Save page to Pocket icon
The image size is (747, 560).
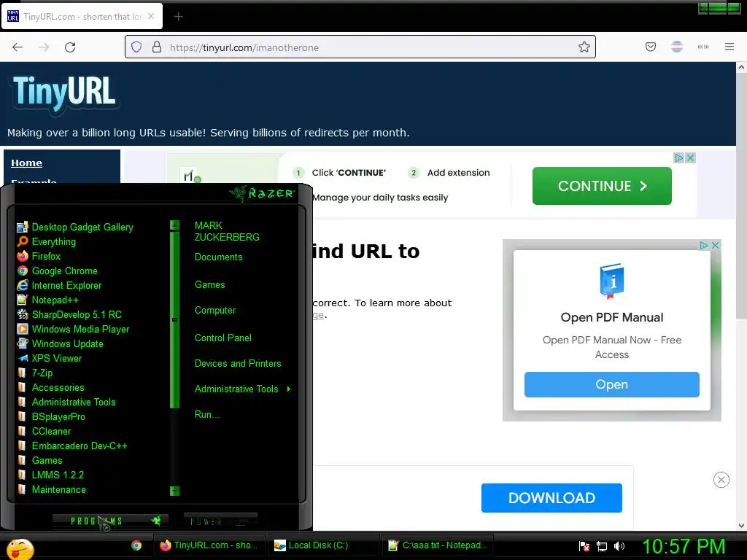click(x=651, y=47)
